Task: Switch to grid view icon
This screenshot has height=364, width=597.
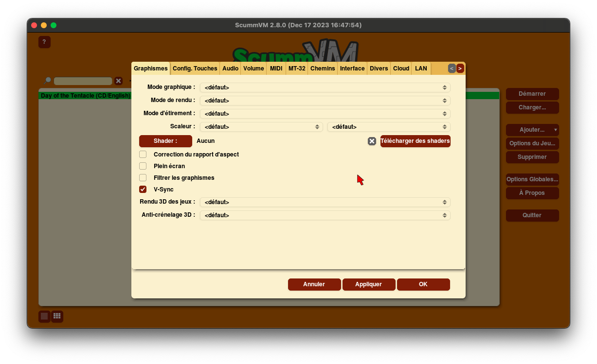Action: coord(57,316)
